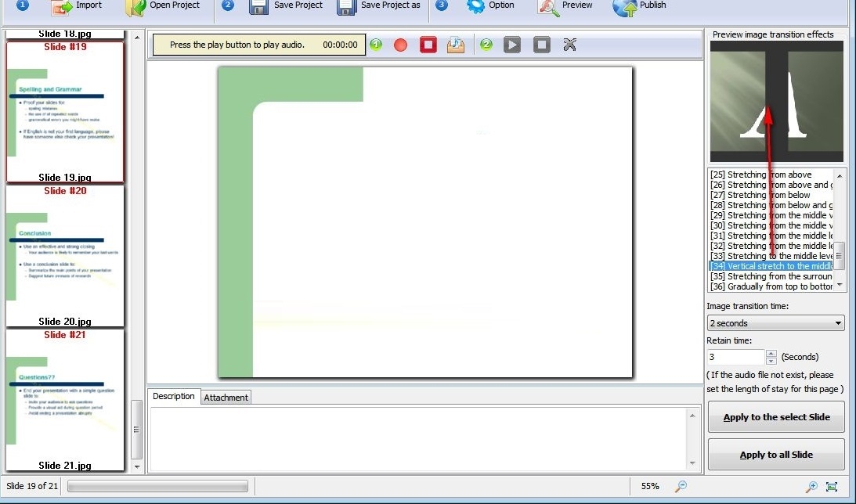The image size is (856, 504).
Task: Select effect [33] Stretching to the middle
Action: pyautogui.click(x=771, y=257)
